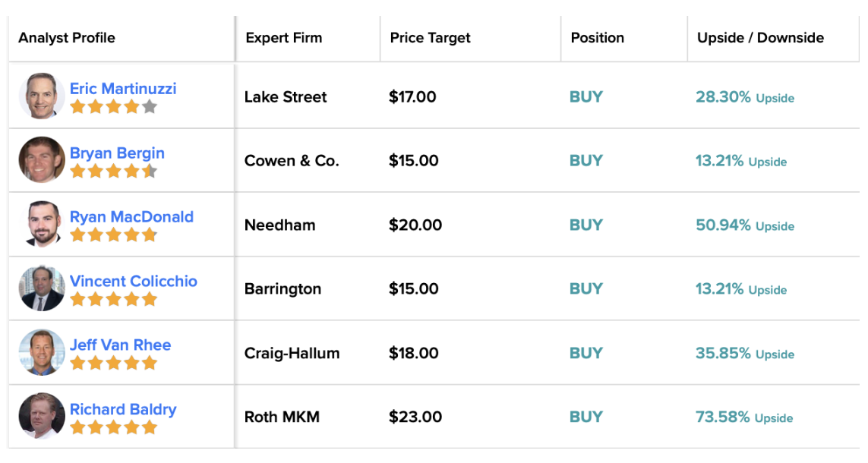The height and width of the screenshot is (463, 868).
Task: Click Bryan Bergin's star rating
Action: (113, 171)
